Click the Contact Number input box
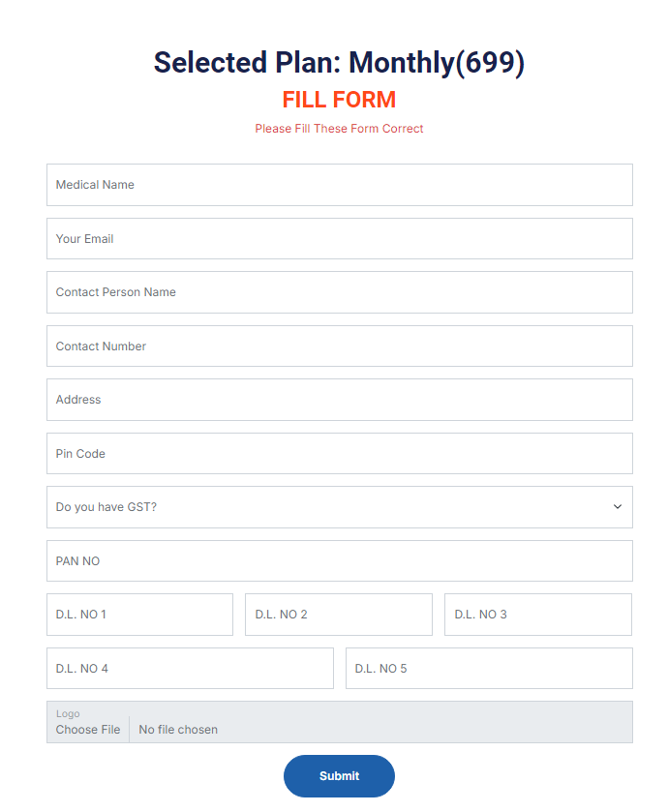 tap(339, 346)
